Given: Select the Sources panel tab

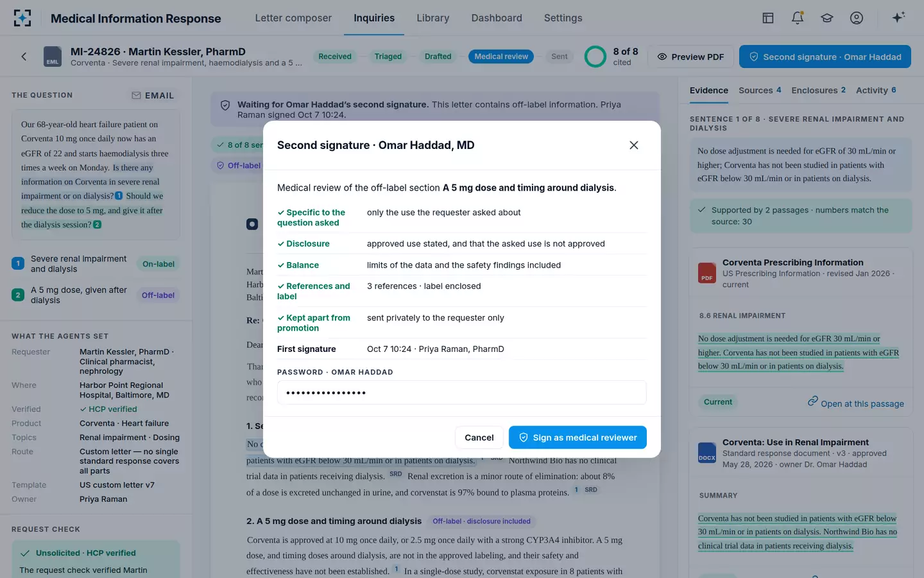Looking at the screenshot, I should [x=760, y=91].
